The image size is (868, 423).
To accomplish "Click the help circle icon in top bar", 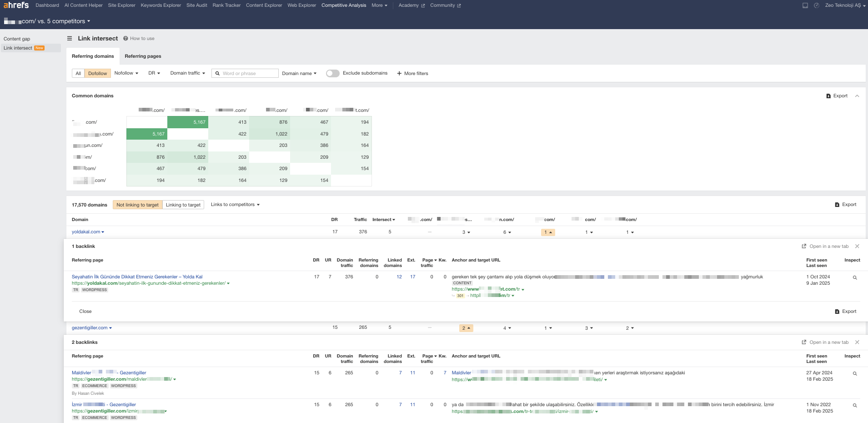I will click(x=817, y=5).
